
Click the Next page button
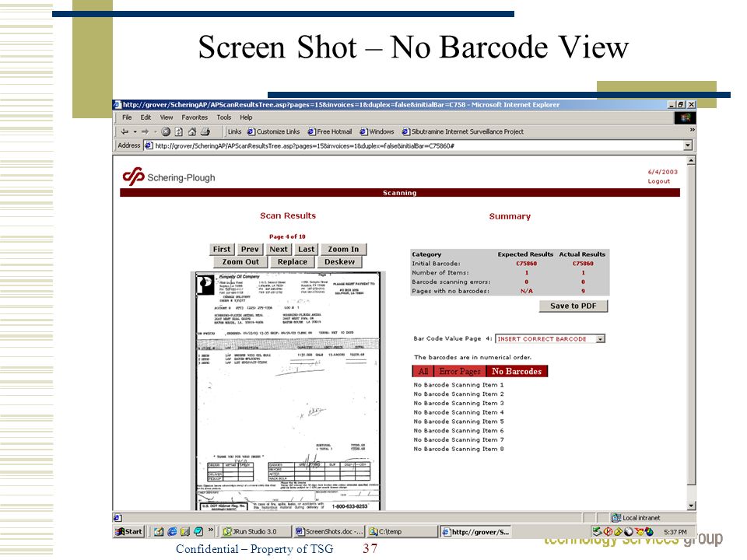(x=279, y=249)
